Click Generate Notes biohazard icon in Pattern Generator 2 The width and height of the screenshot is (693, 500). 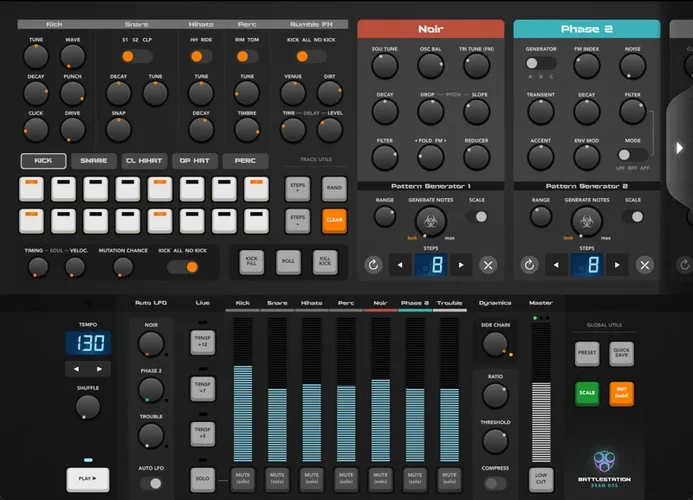[x=587, y=218]
